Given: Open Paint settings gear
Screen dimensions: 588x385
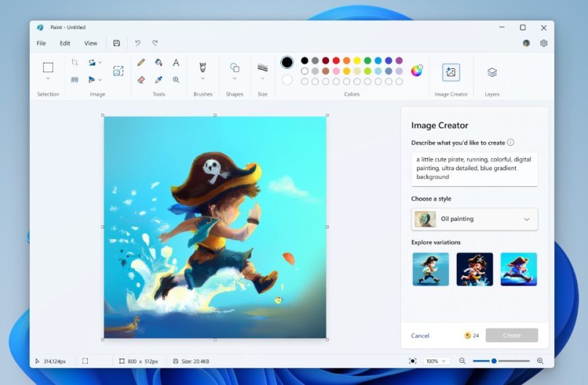Looking at the screenshot, I should pos(543,43).
